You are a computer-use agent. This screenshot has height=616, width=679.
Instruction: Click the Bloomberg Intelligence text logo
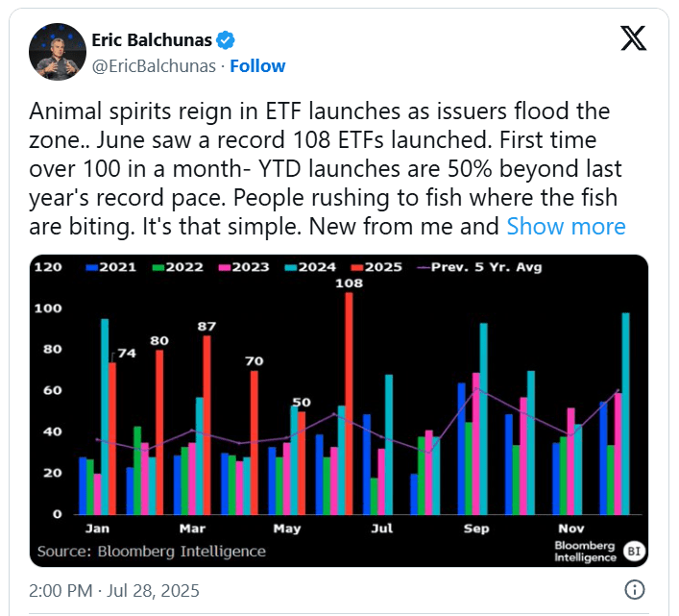(585, 551)
